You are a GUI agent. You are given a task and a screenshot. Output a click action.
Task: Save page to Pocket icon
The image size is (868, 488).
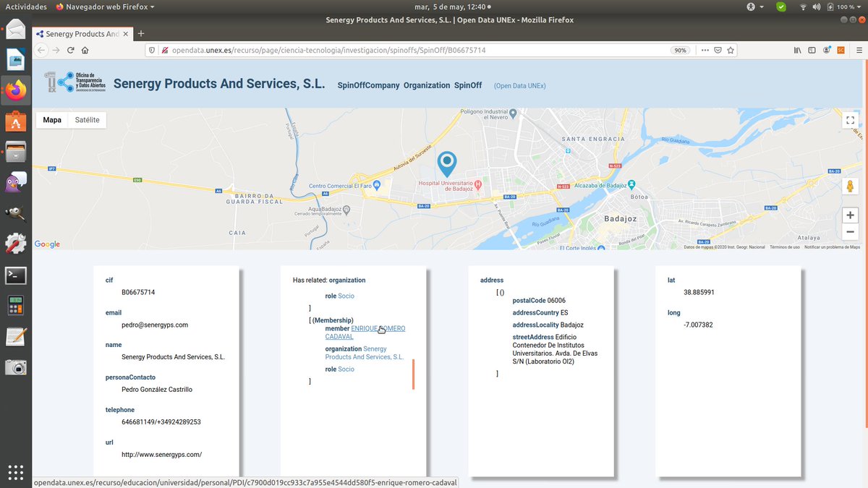[718, 50]
